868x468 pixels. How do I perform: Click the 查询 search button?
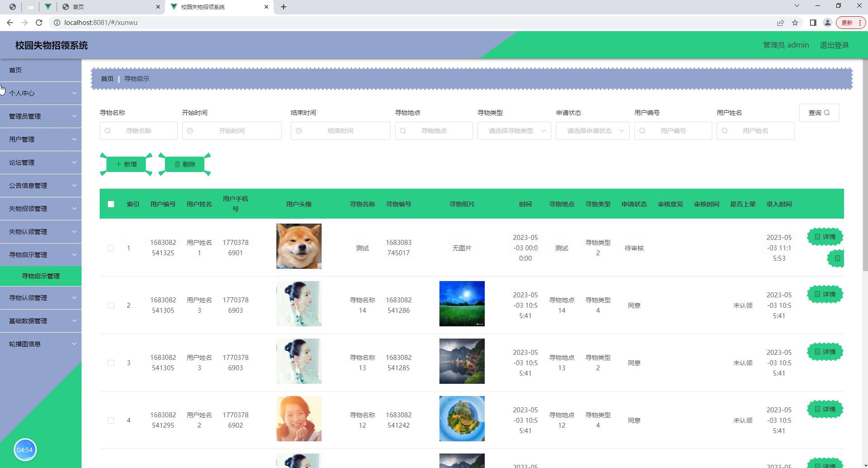[x=819, y=113]
